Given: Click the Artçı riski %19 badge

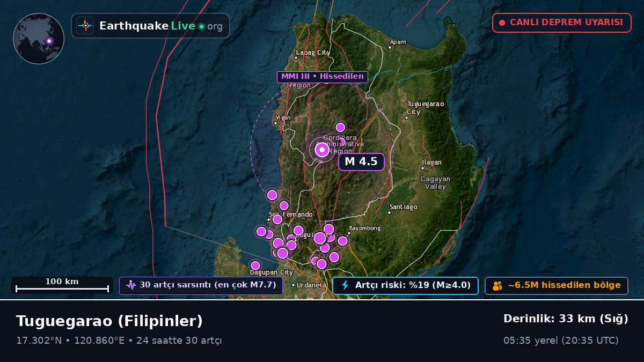Looking at the screenshot, I should [406, 285].
